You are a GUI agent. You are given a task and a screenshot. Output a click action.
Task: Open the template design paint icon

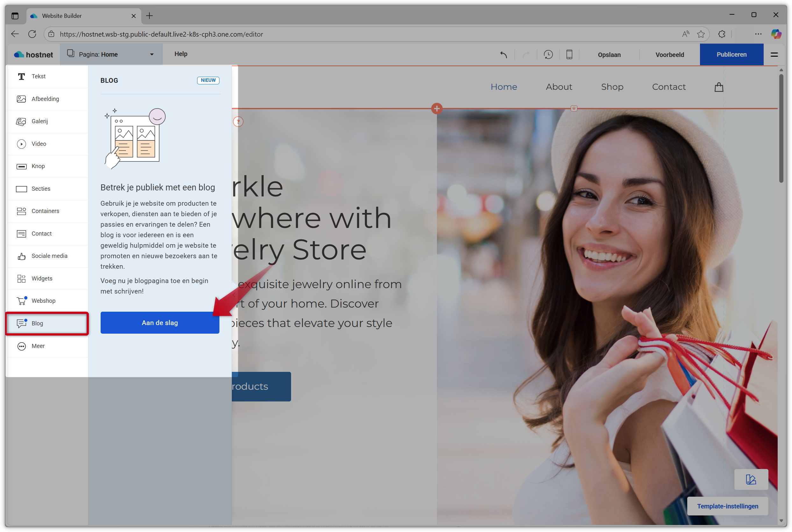point(751,479)
